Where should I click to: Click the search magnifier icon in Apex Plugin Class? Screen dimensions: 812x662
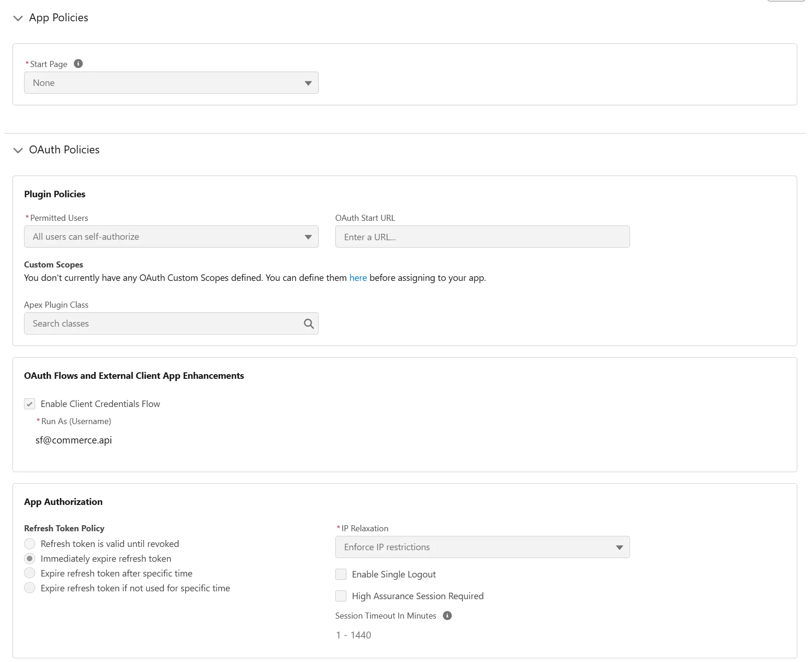tap(309, 324)
